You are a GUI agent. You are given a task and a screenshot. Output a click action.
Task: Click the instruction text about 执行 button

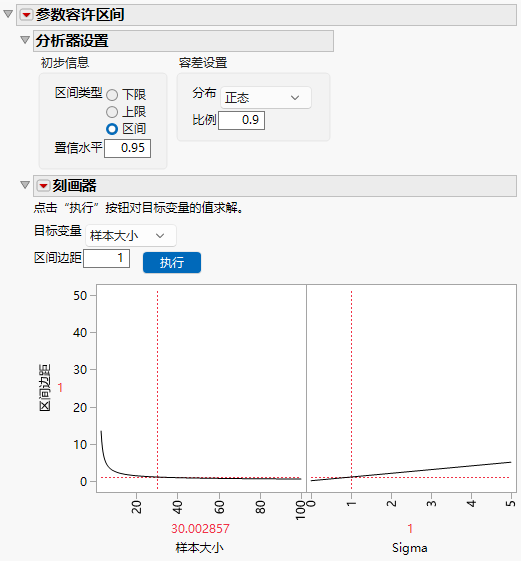click(x=138, y=208)
